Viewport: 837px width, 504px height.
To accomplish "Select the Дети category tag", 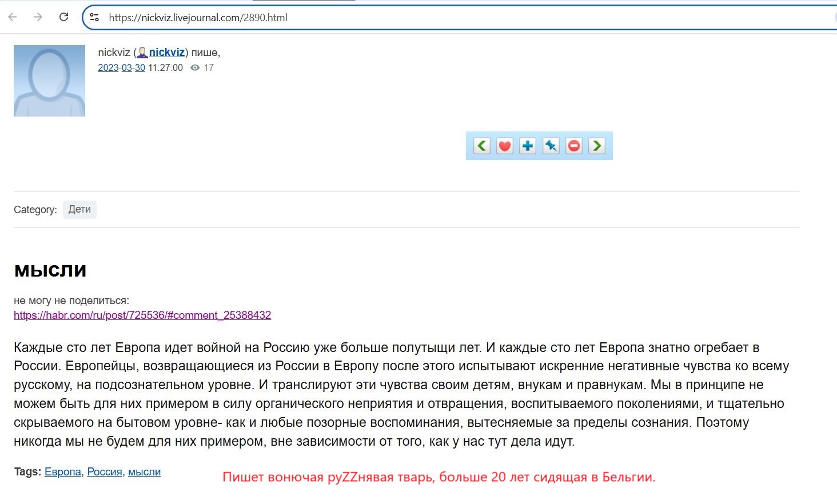I will click(x=79, y=209).
